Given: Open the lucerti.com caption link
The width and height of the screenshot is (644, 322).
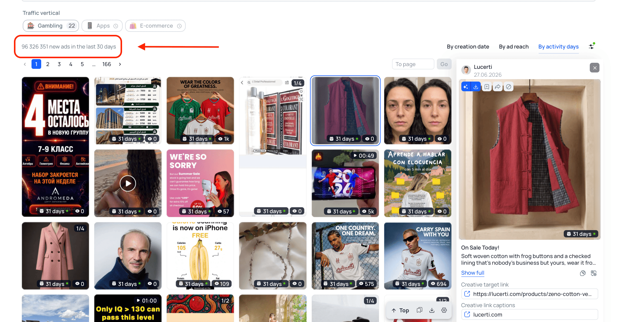Looking at the screenshot, I should 529,314.
